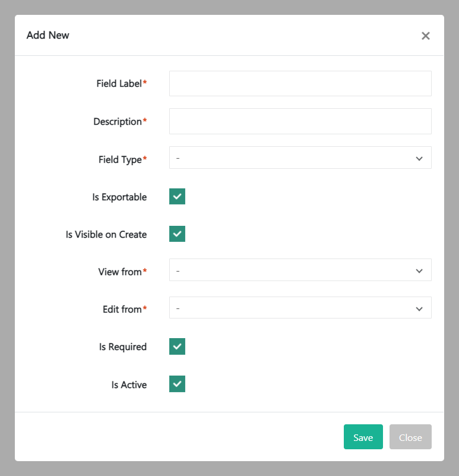Click the Add New dialog title
This screenshot has height=476, width=459.
(48, 35)
